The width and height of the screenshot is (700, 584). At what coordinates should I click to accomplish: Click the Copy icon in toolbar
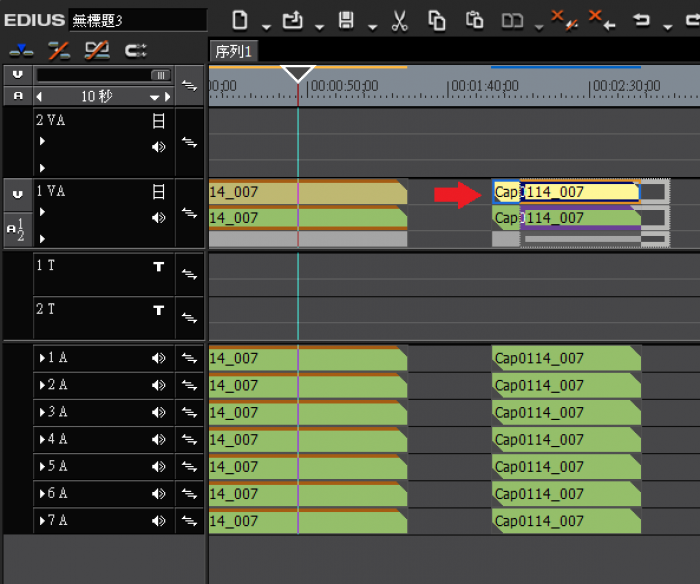437,20
